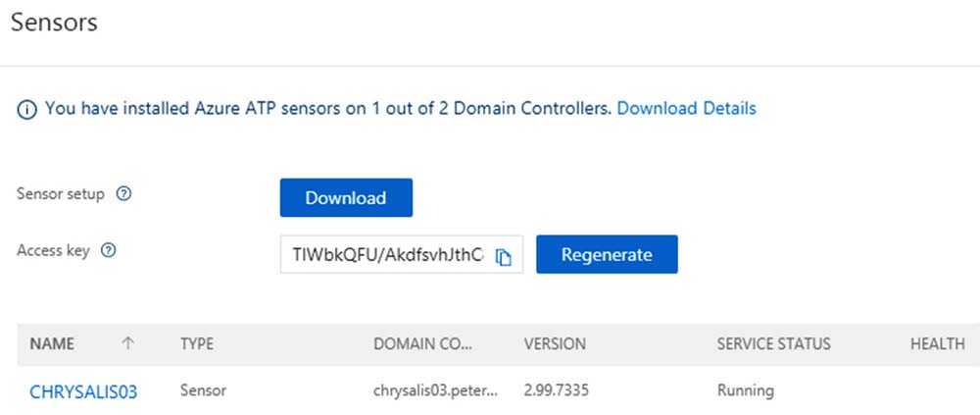Click the 2.99.7335 version cell
The height and width of the screenshot is (415, 980).
point(557,390)
